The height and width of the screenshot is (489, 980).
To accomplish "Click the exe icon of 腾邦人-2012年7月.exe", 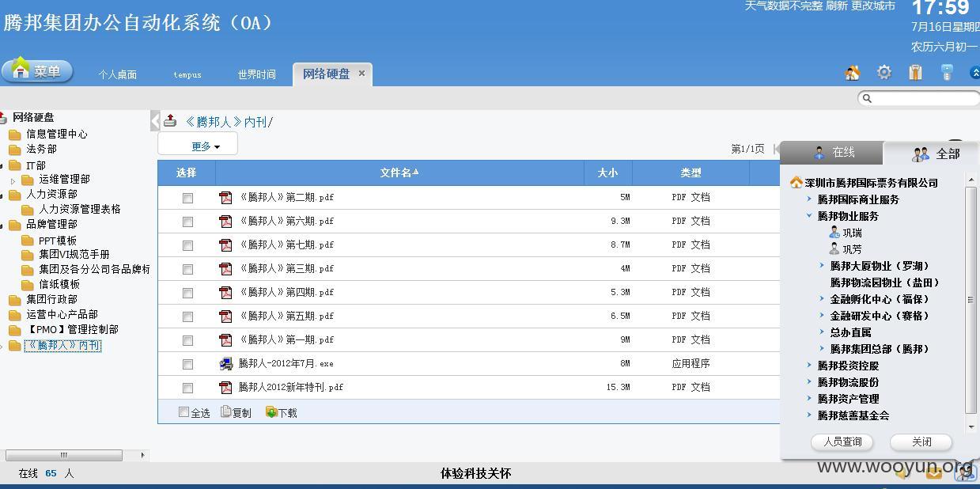I will (x=225, y=364).
